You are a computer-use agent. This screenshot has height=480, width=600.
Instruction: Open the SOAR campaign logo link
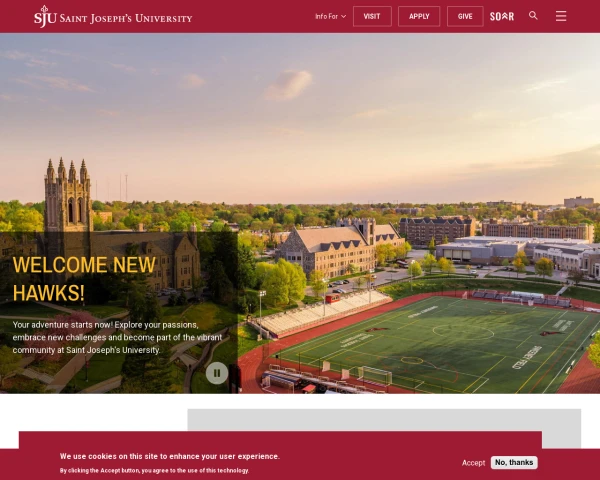[502, 16]
